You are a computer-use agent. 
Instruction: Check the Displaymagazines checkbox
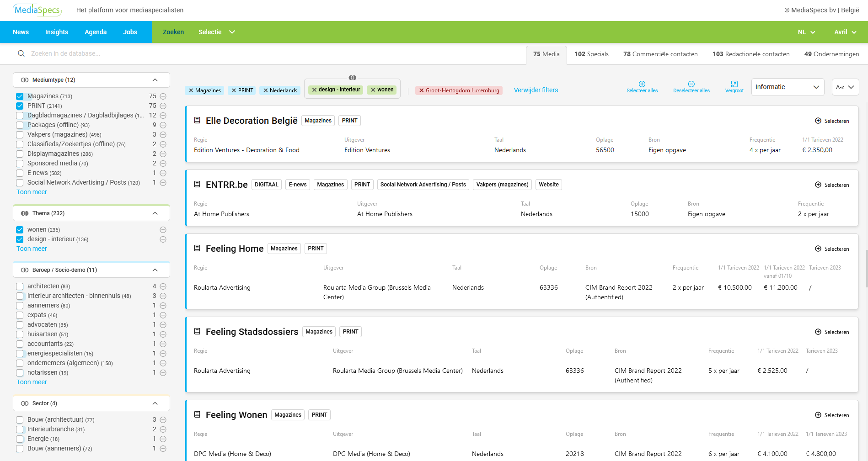point(20,154)
